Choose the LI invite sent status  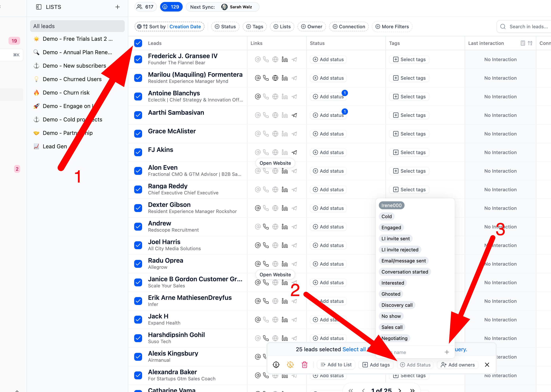click(395, 239)
